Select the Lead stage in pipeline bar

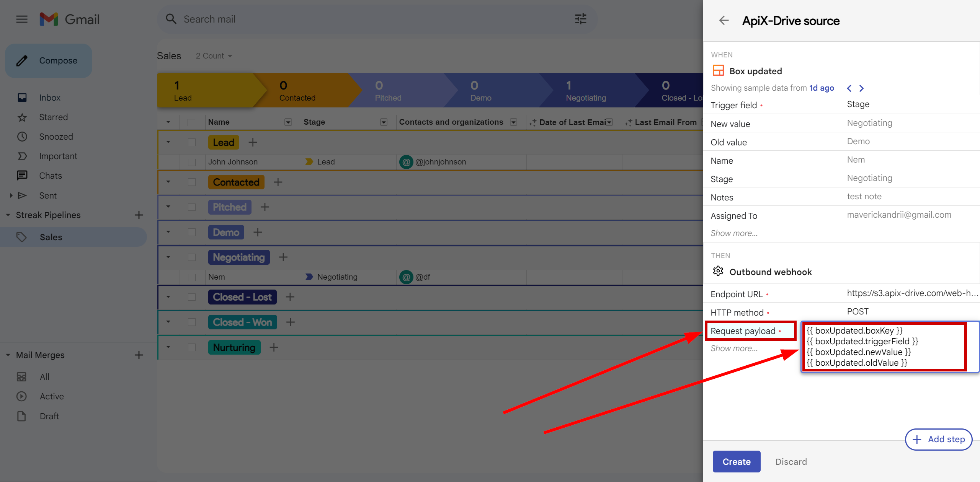coord(207,90)
